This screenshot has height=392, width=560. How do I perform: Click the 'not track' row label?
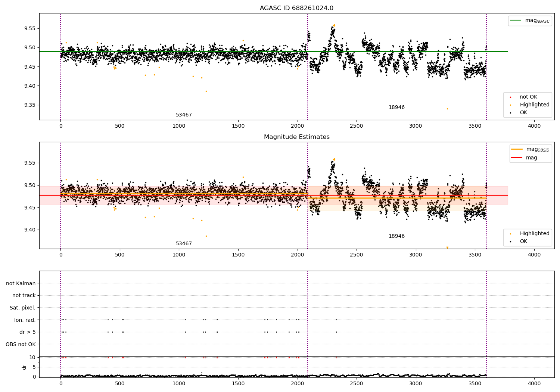click(24, 296)
